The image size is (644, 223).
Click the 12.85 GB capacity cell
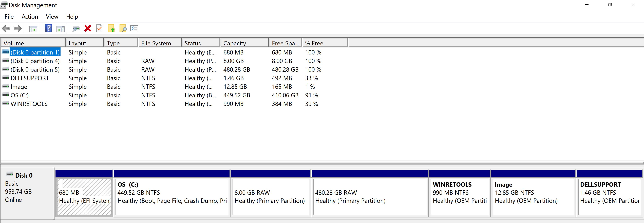[235, 87]
